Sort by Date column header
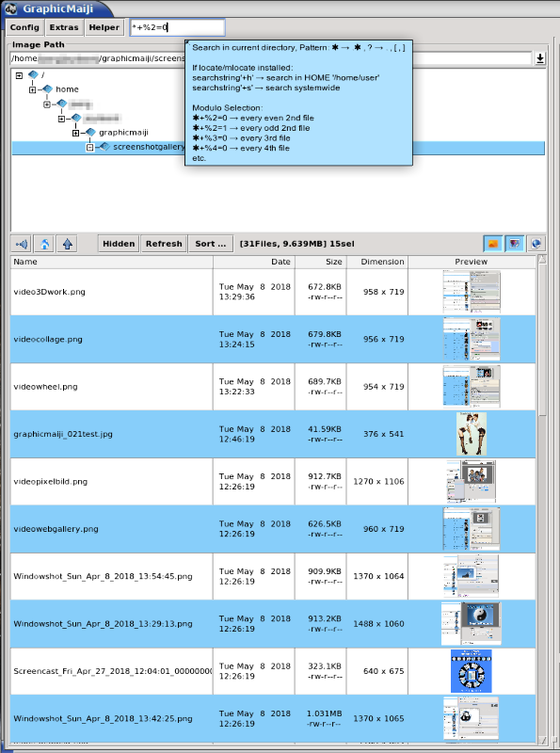Screen dimensions: 560x753 click(x=254, y=262)
